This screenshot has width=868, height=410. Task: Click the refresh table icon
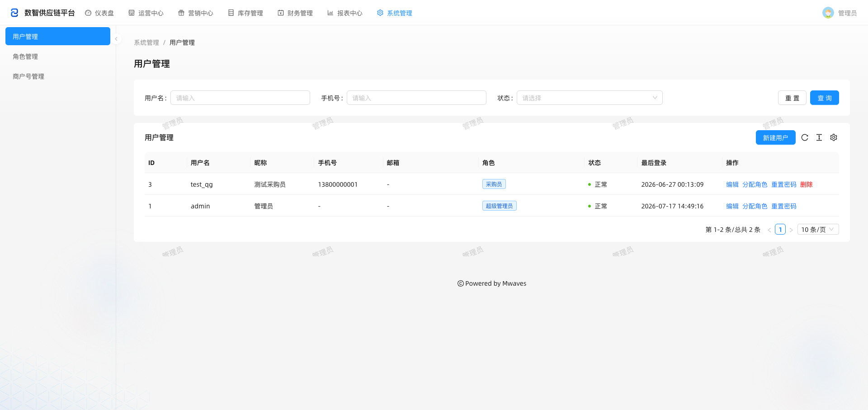click(805, 137)
